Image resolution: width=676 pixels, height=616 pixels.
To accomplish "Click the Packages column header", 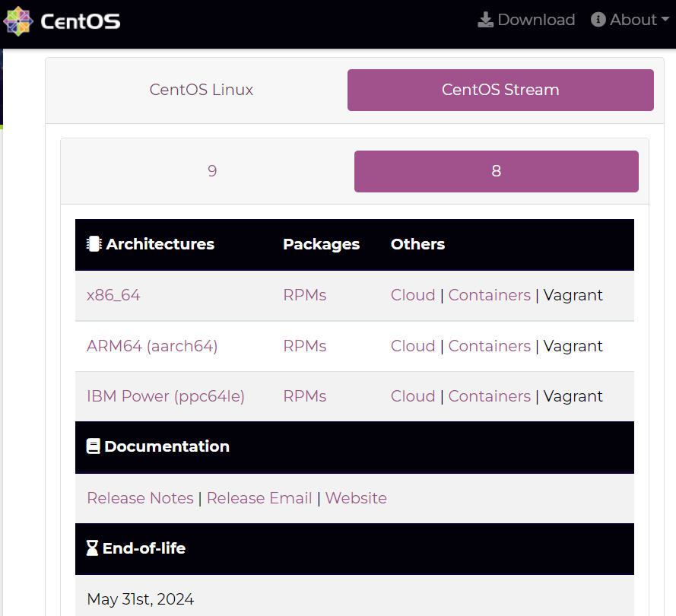I will (321, 244).
